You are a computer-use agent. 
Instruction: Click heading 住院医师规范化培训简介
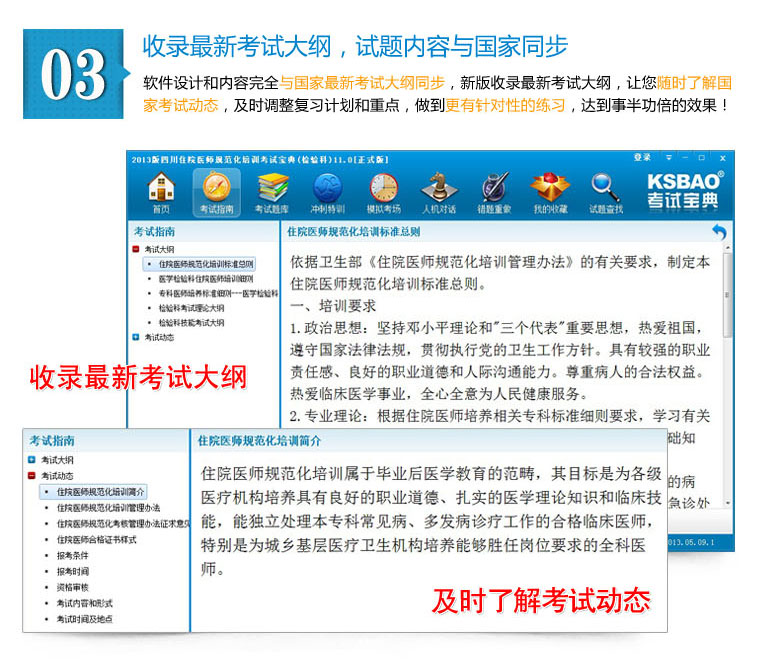click(259, 441)
